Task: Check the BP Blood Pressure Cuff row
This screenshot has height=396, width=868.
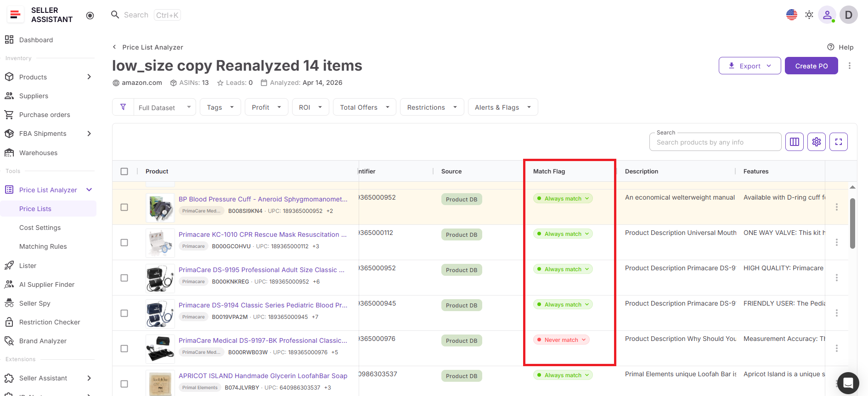Action: pyautogui.click(x=124, y=207)
